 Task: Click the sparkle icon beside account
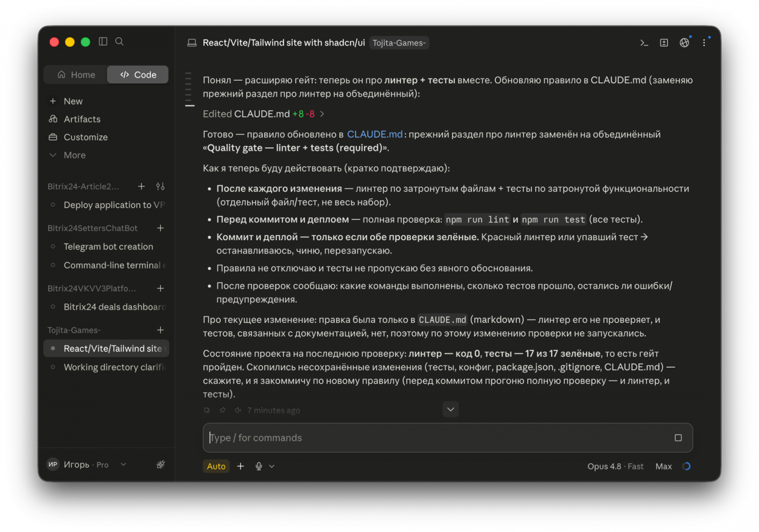pos(161,464)
